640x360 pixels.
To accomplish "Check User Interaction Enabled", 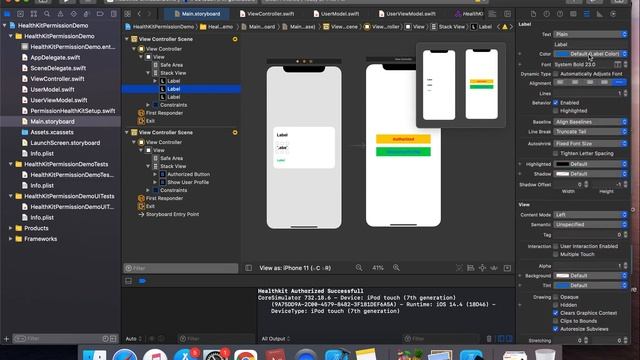I will click(556, 247).
